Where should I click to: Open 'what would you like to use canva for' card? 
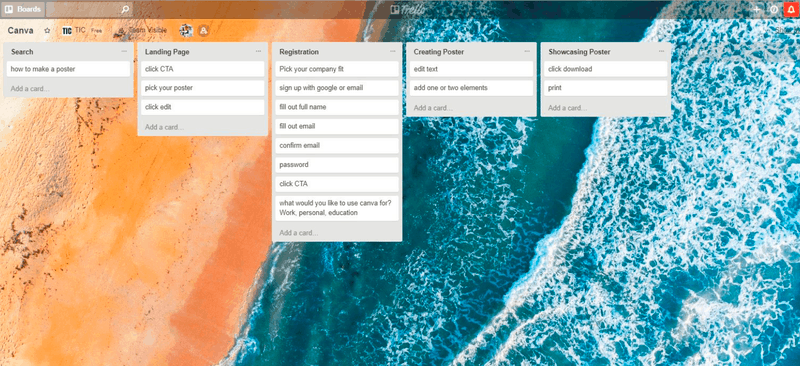[x=337, y=208]
